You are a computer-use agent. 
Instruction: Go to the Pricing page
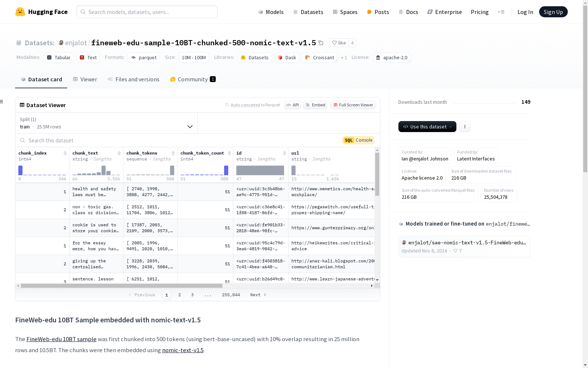pyautogui.click(x=480, y=12)
